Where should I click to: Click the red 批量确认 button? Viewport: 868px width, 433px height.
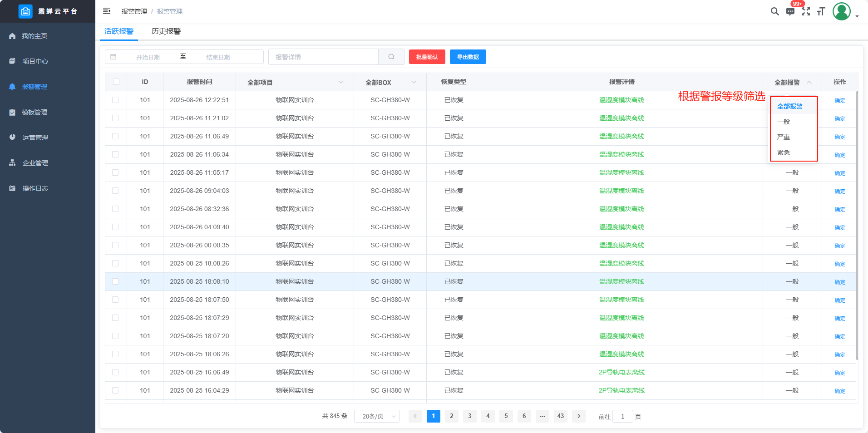427,57
